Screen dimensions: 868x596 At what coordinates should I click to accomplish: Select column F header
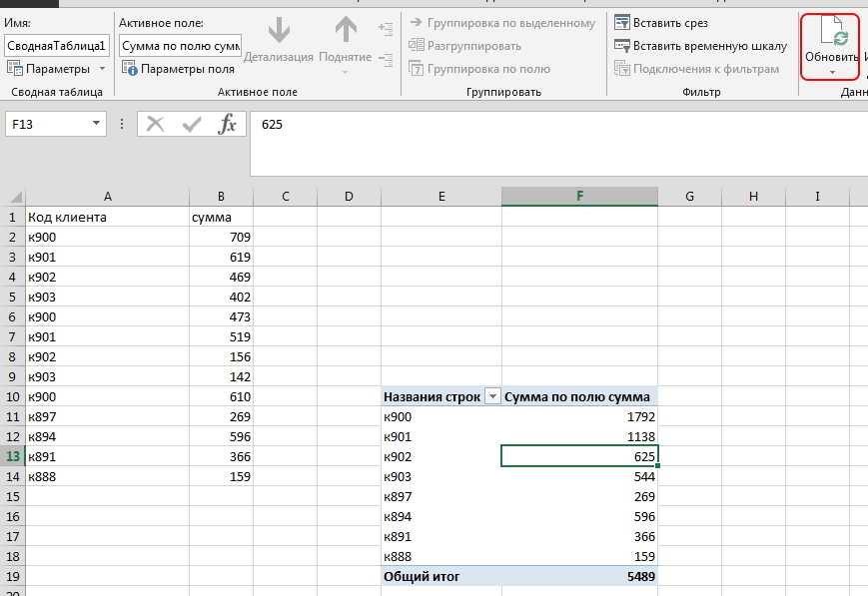coord(579,196)
